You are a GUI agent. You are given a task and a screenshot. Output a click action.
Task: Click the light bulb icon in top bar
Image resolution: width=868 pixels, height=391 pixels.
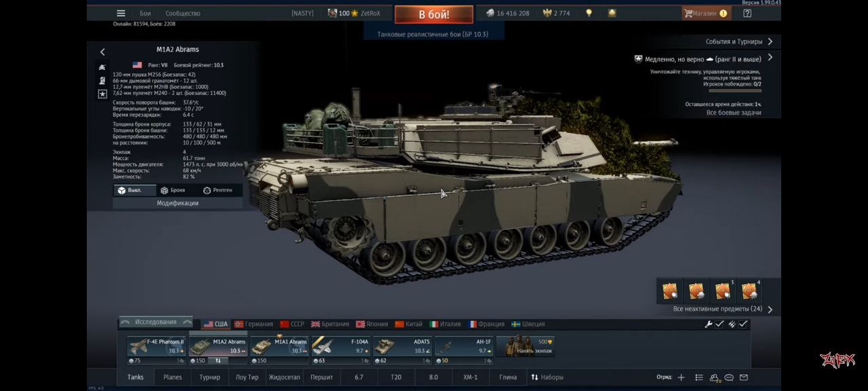(x=589, y=13)
